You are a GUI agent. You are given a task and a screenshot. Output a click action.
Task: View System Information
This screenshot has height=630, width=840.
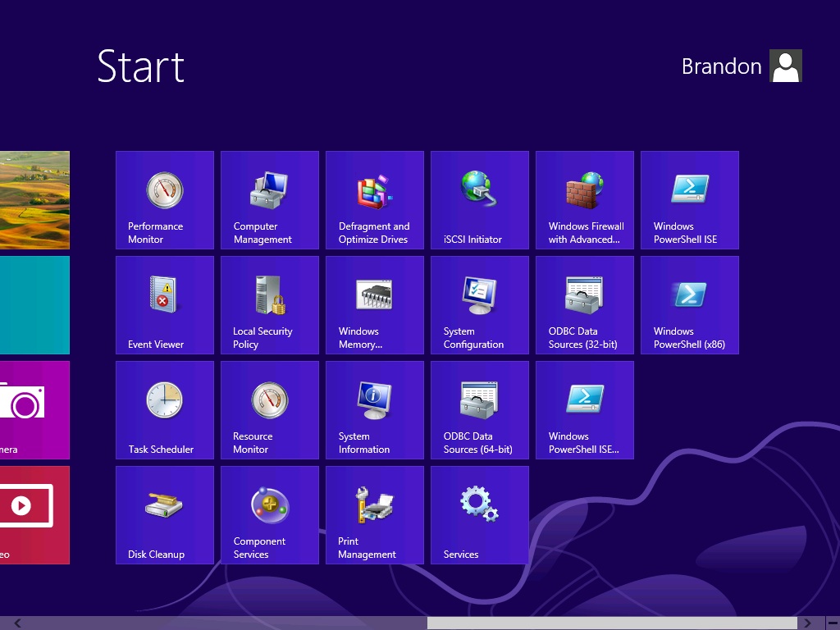click(x=374, y=410)
